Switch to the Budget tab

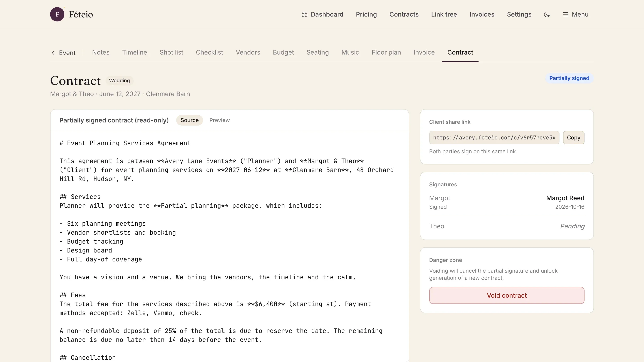click(283, 52)
